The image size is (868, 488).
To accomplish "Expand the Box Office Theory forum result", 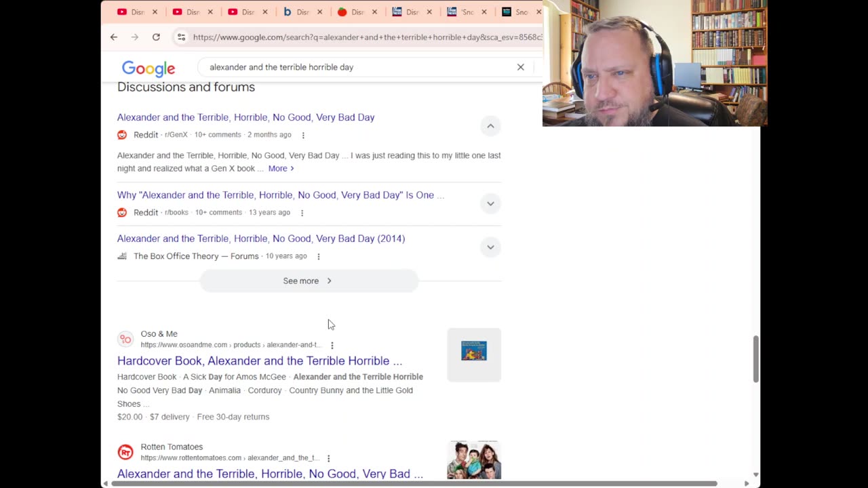I will pyautogui.click(x=490, y=247).
